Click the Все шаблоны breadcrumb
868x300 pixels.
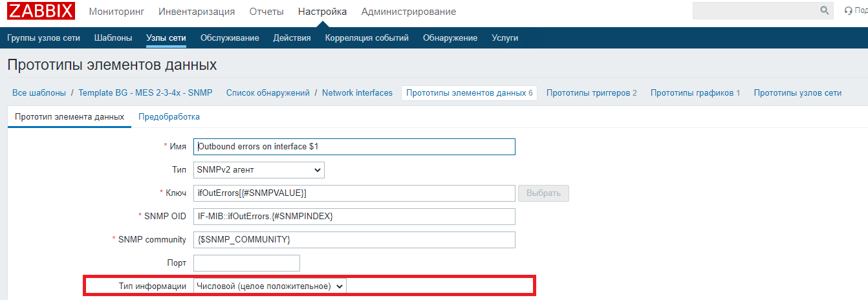[x=39, y=93]
